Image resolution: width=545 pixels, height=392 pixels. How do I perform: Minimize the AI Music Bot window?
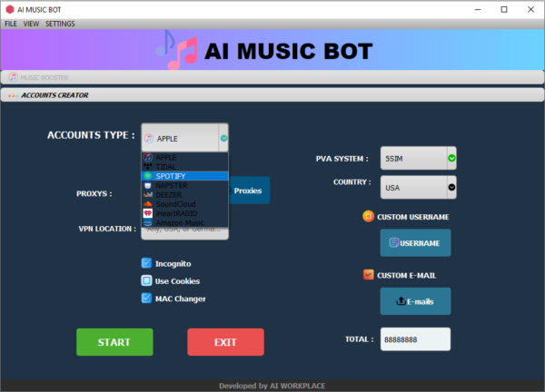[478, 9]
